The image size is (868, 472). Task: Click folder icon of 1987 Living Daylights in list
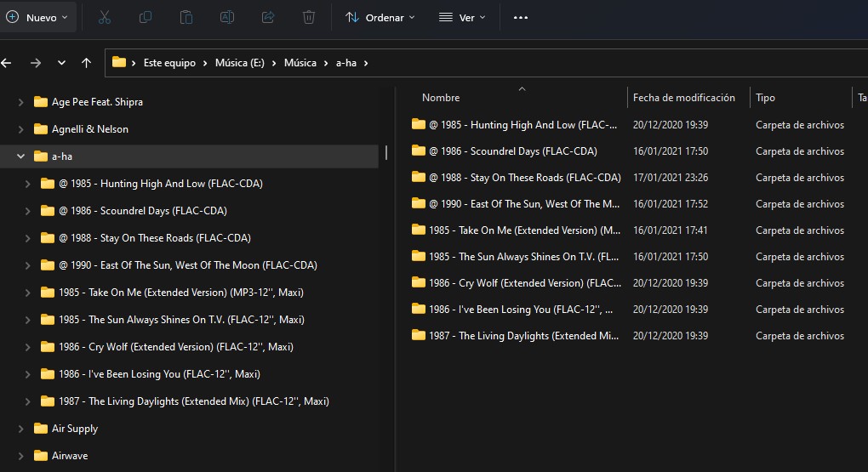419,335
